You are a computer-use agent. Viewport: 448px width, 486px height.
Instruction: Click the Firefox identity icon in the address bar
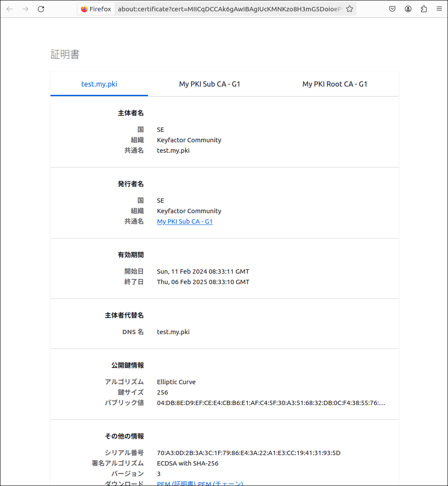[x=96, y=9]
